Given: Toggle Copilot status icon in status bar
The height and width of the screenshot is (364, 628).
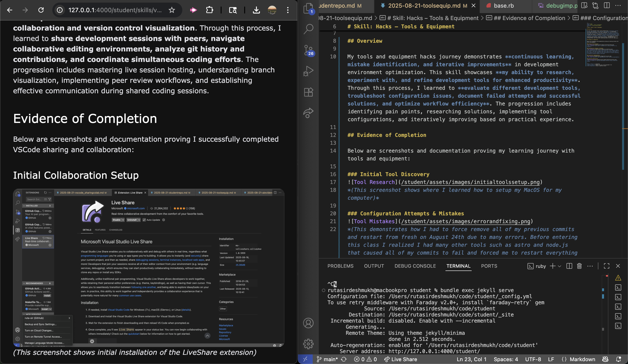Looking at the screenshot, I should (x=605, y=359).
